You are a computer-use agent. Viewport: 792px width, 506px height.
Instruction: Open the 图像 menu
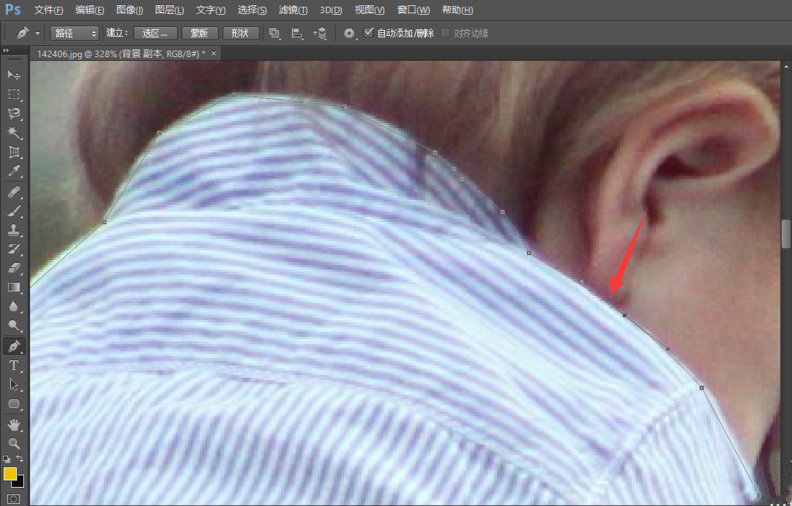coord(129,10)
